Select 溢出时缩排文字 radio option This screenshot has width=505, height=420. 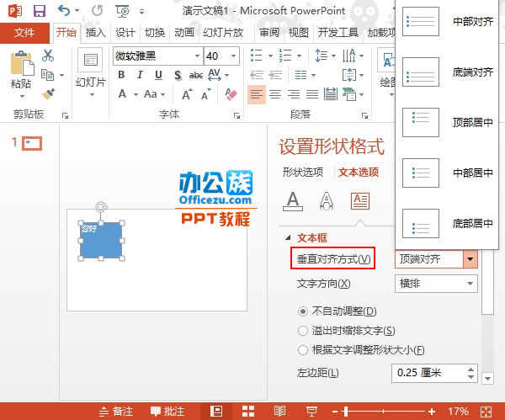[x=304, y=331]
